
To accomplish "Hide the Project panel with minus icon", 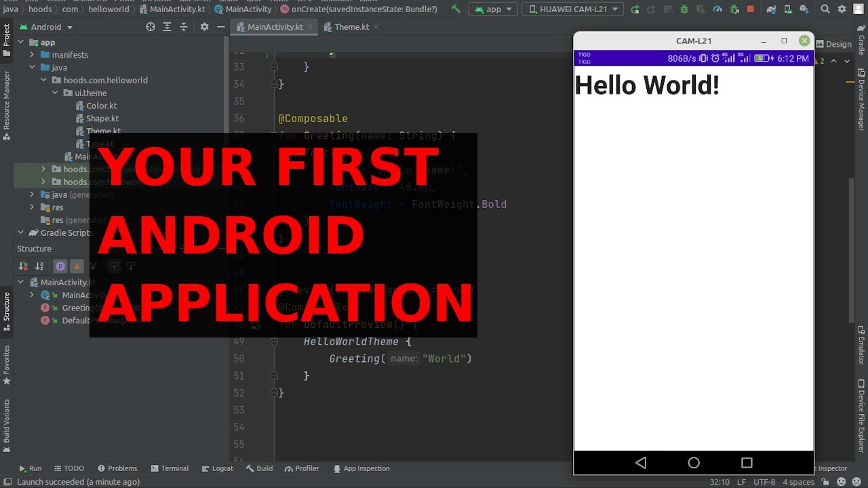I will coord(220,26).
